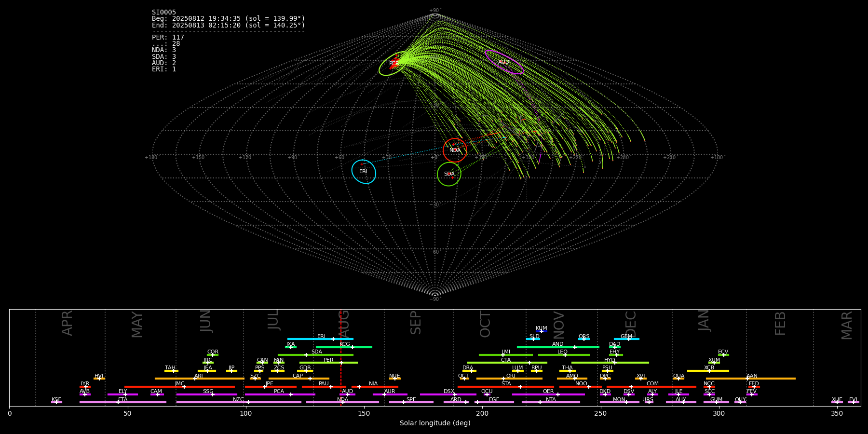
Task: Click the station code 'SI0005' text
Action: [x=164, y=13]
